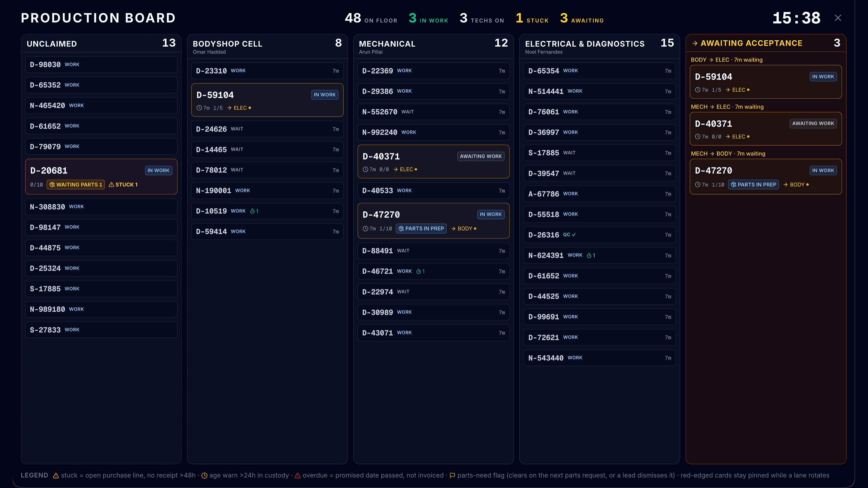The image size is (868, 488).
Task: Open job row N-543440 in Electrical lane
Action: pyautogui.click(x=599, y=358)
